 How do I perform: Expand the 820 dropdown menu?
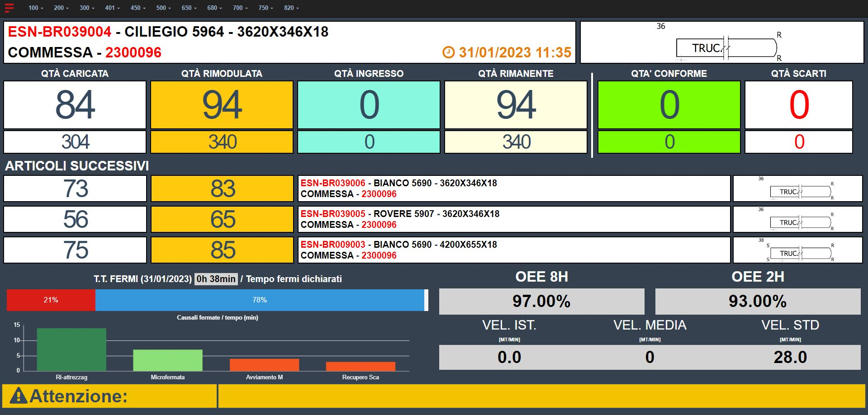tap(291, 8)
